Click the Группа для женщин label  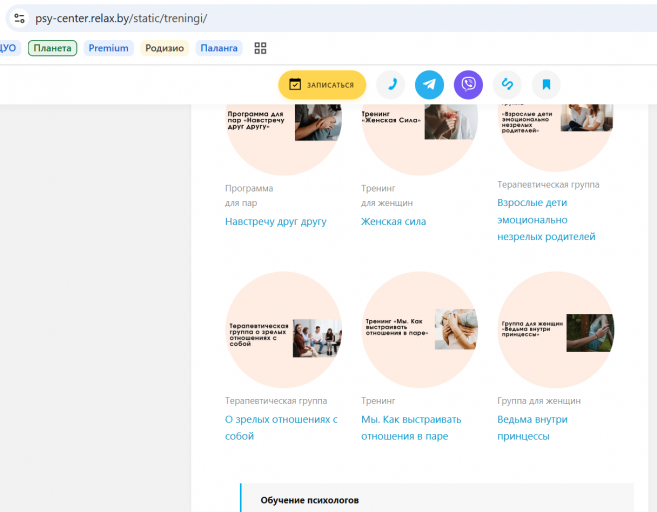[x=539, y=401]
